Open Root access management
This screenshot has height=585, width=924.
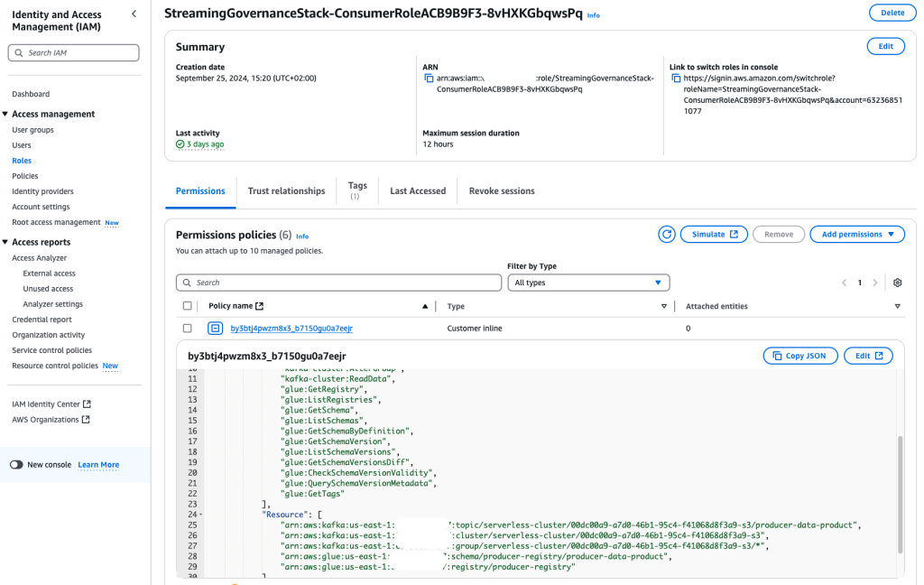coord(57,222)
